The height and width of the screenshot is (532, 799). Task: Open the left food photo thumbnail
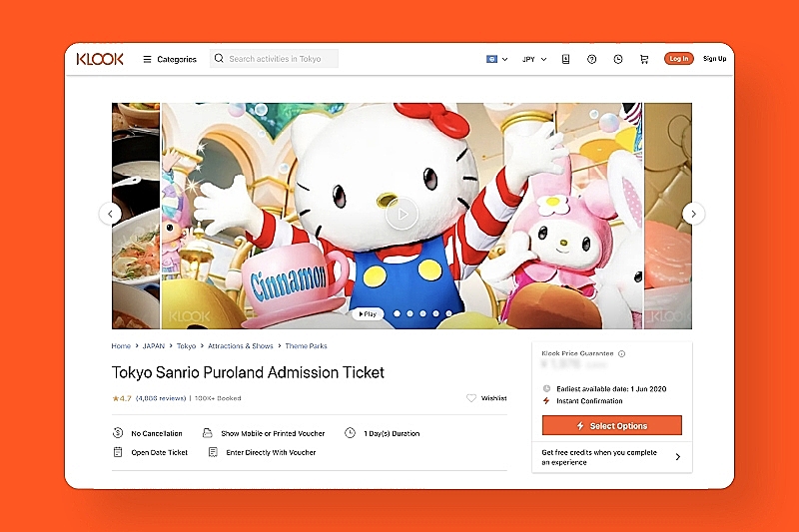[136, 216]
